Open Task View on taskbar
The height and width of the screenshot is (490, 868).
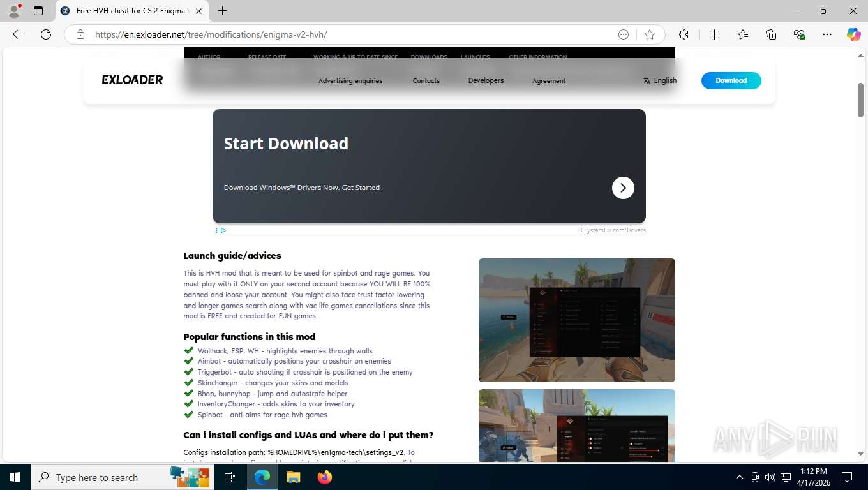[x=230, y=477]
